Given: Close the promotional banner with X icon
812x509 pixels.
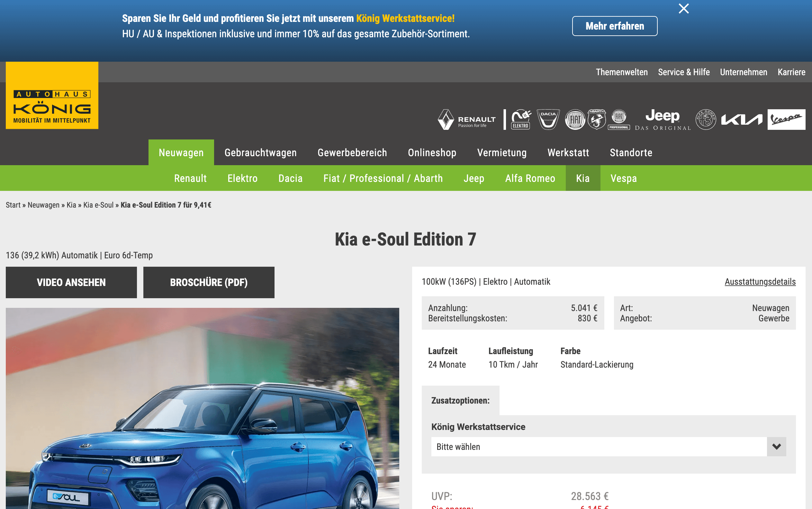Looking at the screenshot, I should [x=683, y=8].
